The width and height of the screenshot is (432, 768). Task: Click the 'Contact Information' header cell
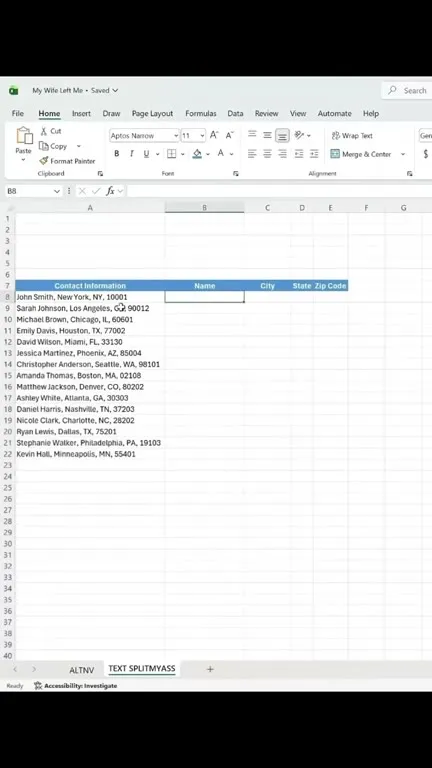click(x=90, y=286)
